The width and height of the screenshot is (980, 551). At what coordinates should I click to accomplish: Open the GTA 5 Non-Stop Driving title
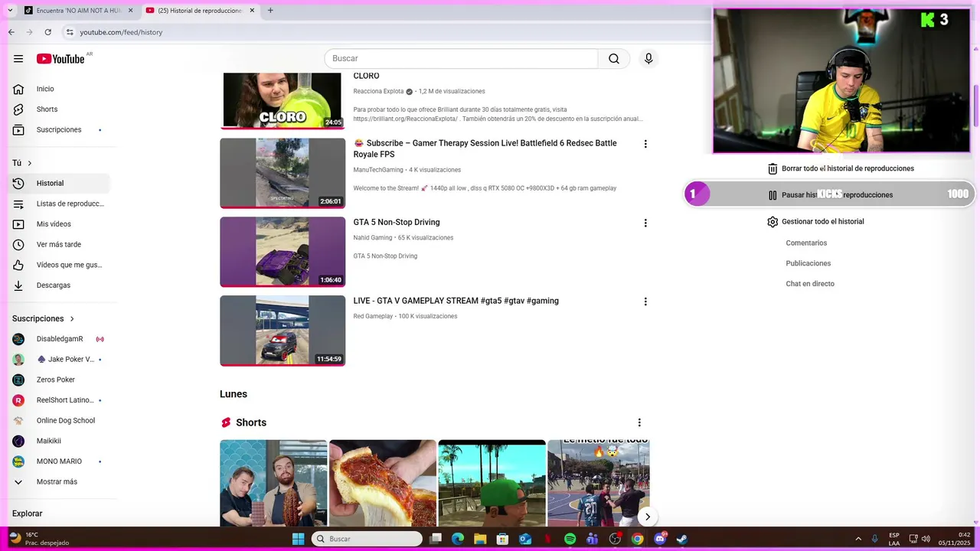(x=397, y=222)
